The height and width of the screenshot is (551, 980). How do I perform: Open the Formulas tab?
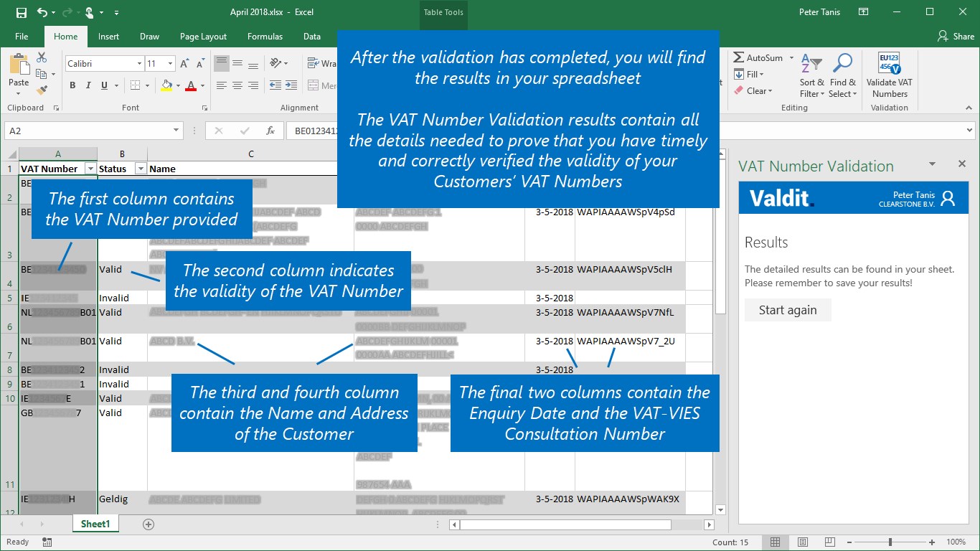click(265, 37)
